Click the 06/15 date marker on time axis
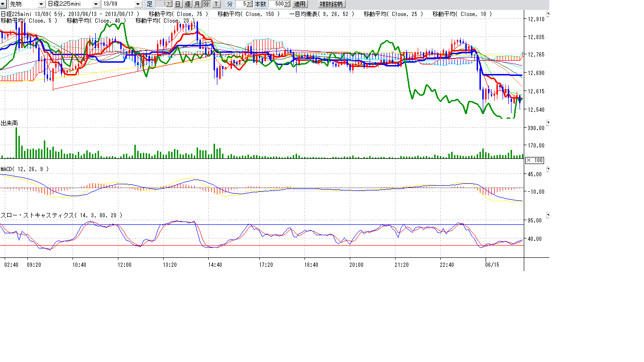The image size is (644, 362). [x=492, y=265]
